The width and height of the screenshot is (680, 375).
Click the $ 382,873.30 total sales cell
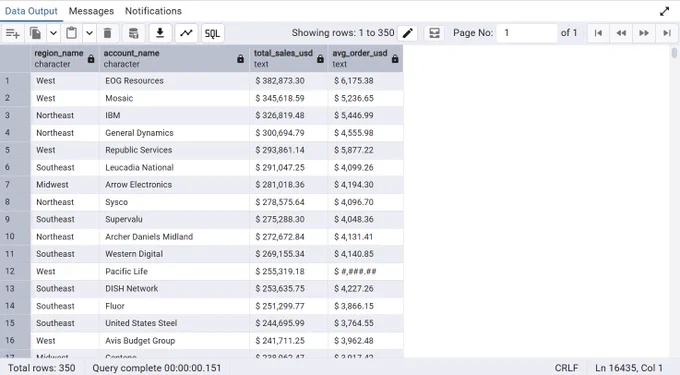coord(289,81)
